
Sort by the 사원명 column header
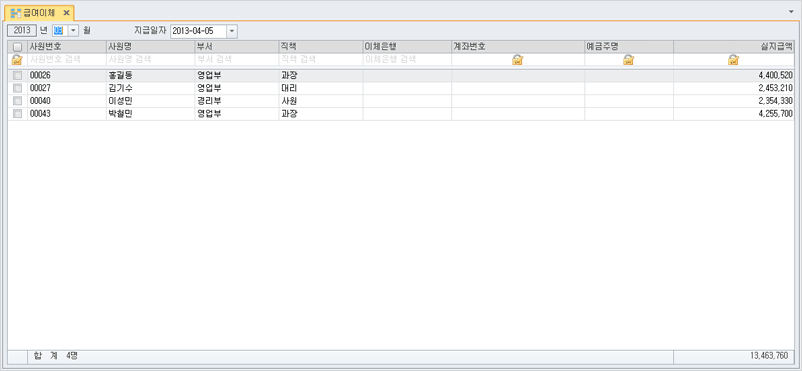(150, 47)
